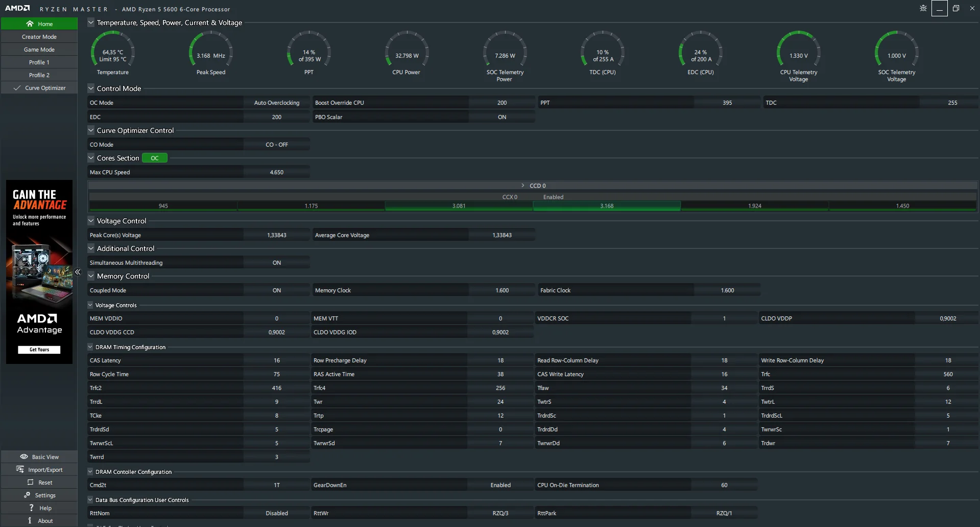Open Basic View with eye icon

coord(24,456)
